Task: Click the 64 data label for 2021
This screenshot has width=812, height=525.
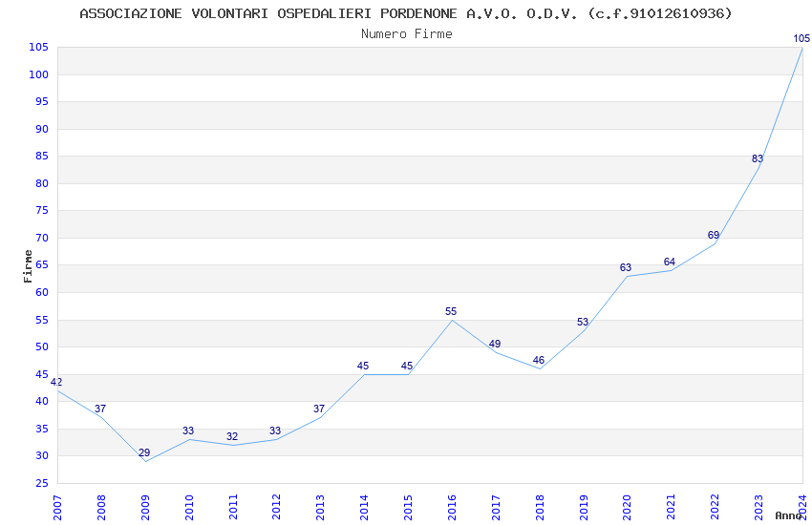Action: (x=669, y=262)
